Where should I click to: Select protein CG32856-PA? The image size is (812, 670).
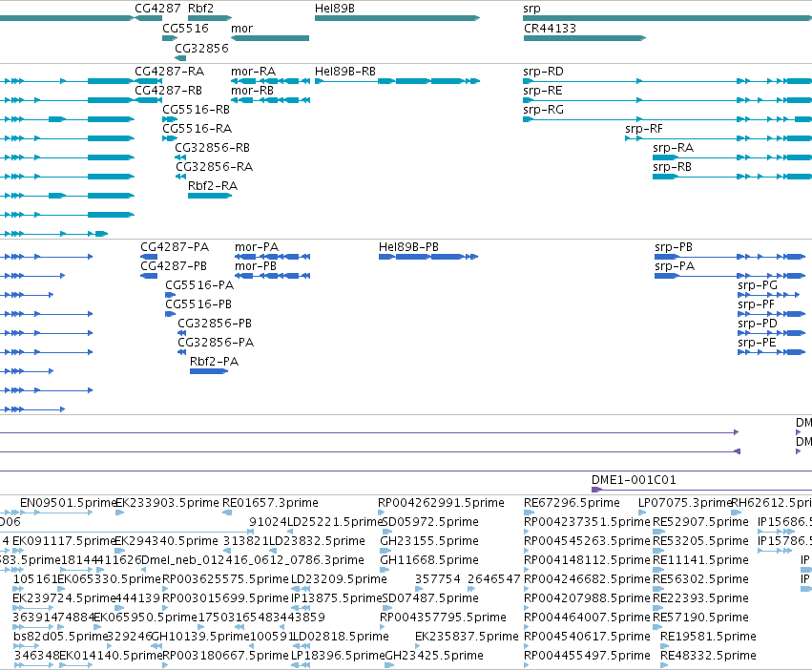(181, 352)
